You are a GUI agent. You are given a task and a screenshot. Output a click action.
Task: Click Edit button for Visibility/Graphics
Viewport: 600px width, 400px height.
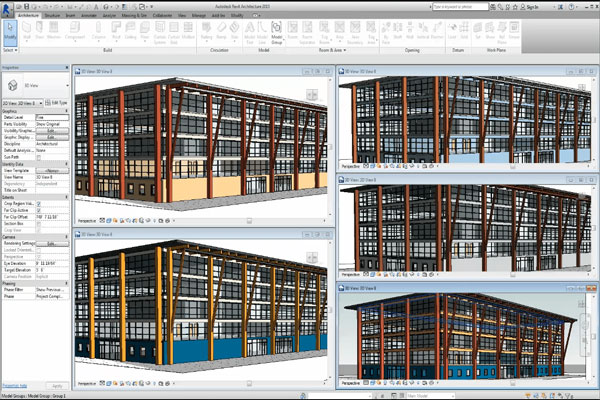point(52,131)
